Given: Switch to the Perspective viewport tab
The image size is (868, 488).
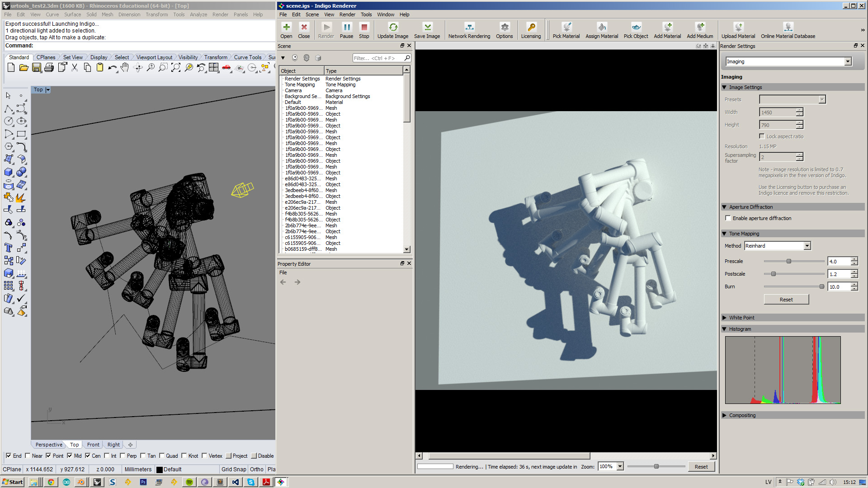Looking at the screenshot, I should pyautogui.click(x=49, y=445).
